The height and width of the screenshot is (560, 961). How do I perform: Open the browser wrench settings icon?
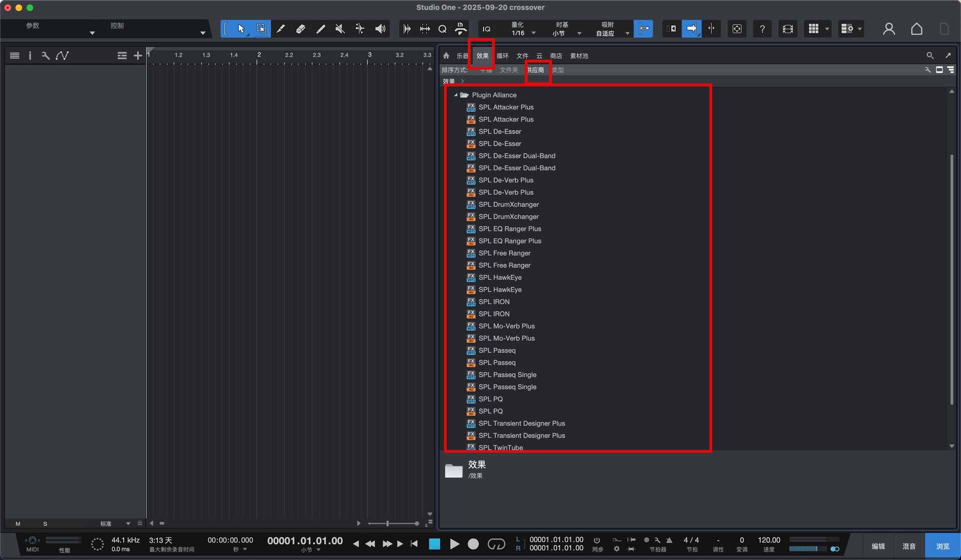coord(927,70)
